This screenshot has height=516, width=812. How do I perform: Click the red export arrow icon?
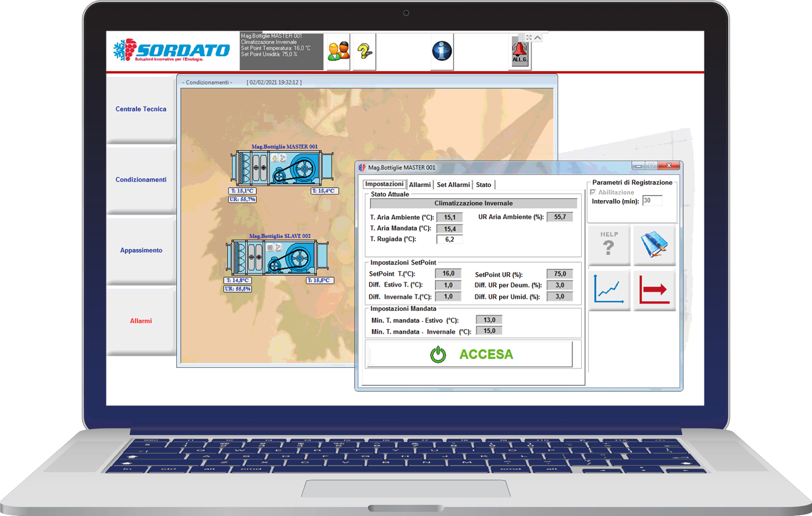pyautogui.click(x=654, y=290)
